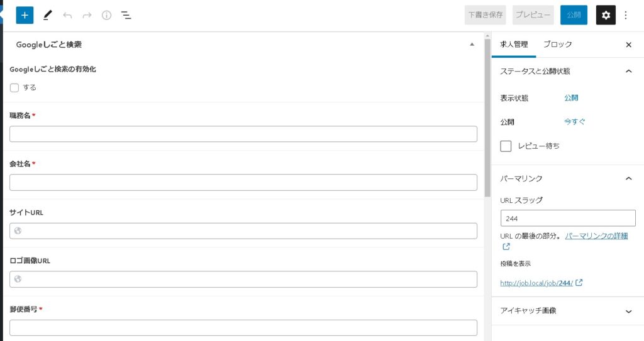Collapse the Googleしごと検索 panel arrow
Image resolution: width=644 pixels, height=341 pixels.
click(x=472, y=45)
